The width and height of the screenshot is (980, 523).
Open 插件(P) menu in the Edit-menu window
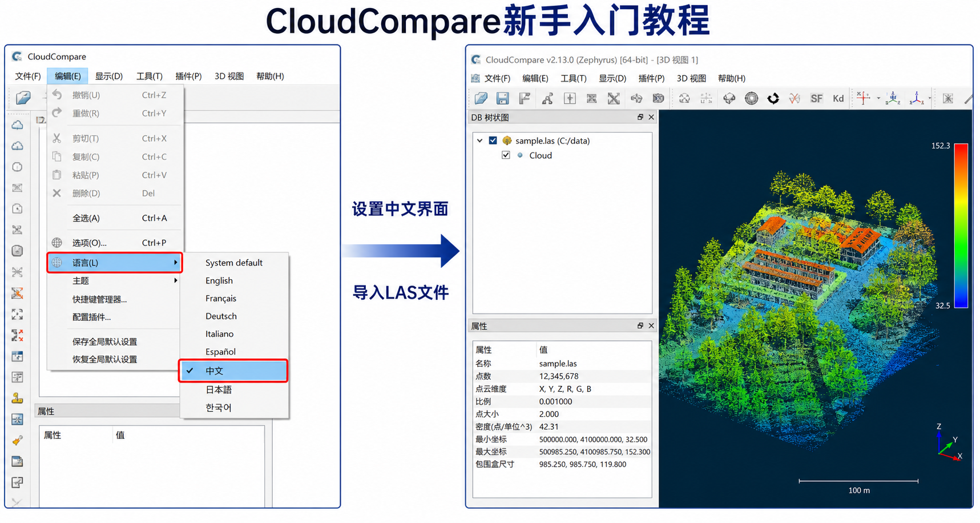188,76
